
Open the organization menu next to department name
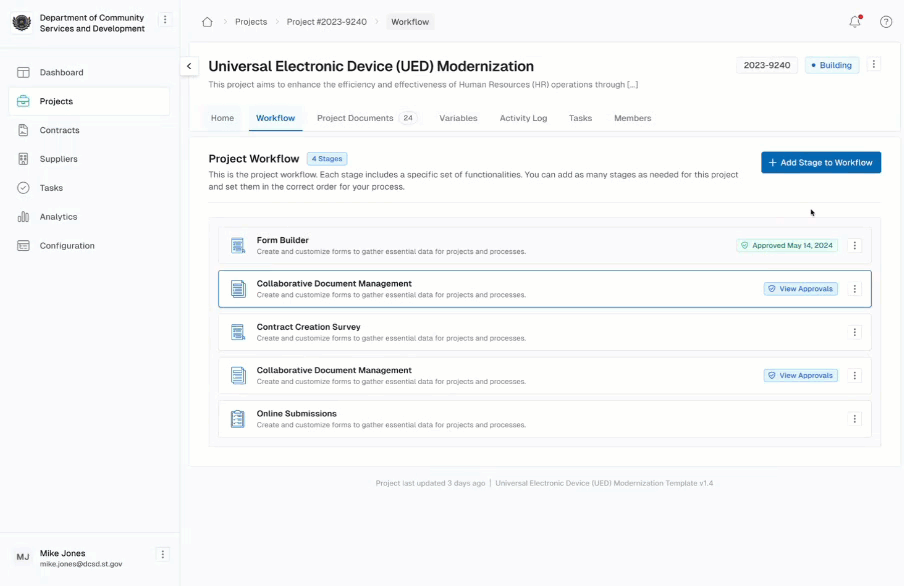click(166, 20)
